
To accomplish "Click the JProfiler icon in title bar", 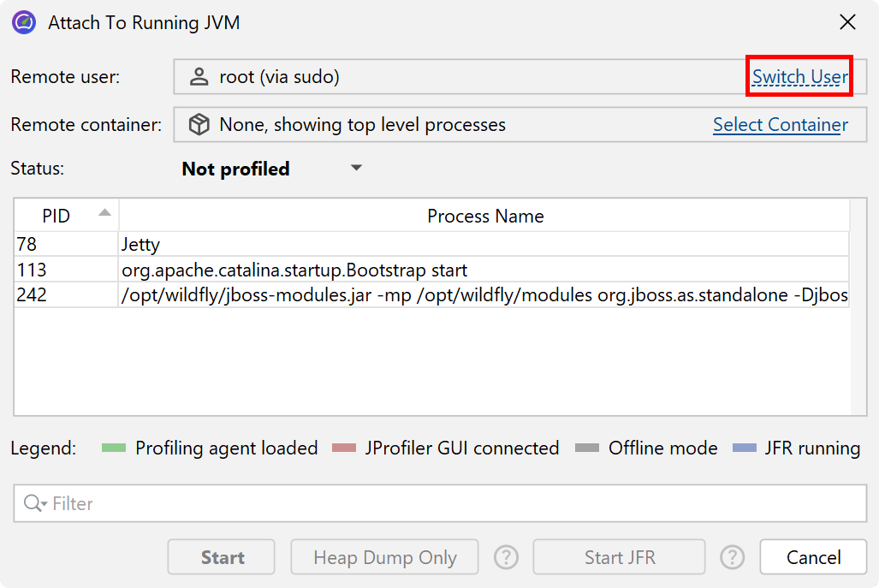I will 23,22.
